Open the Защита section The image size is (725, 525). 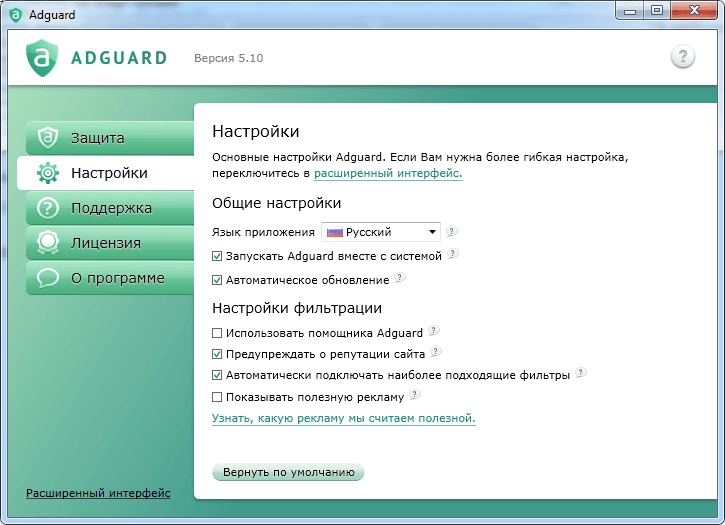(110, 138)
